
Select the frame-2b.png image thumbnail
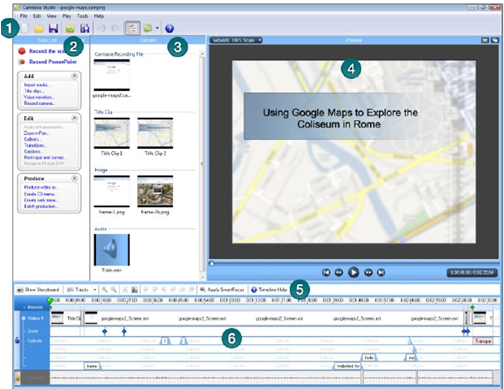[x=155, y=191]
